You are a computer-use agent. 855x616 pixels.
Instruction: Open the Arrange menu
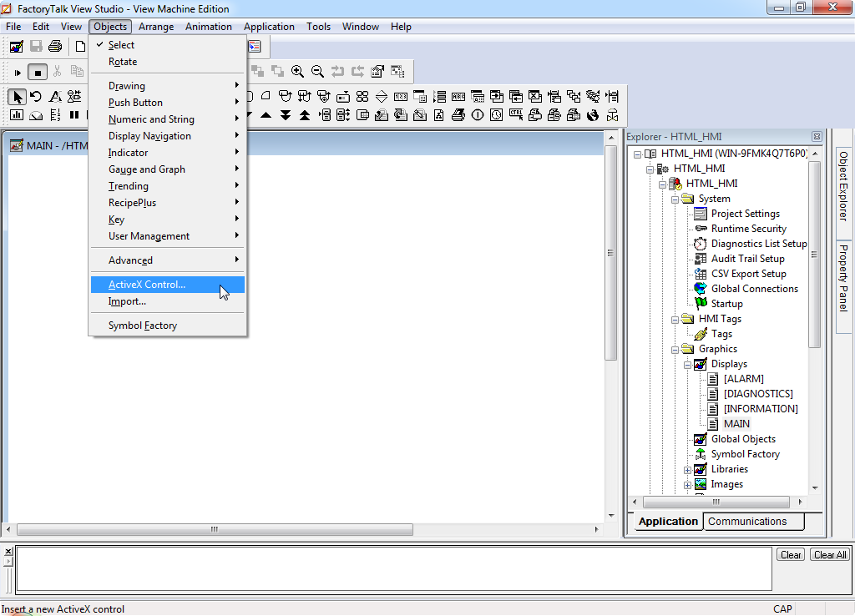156,27
